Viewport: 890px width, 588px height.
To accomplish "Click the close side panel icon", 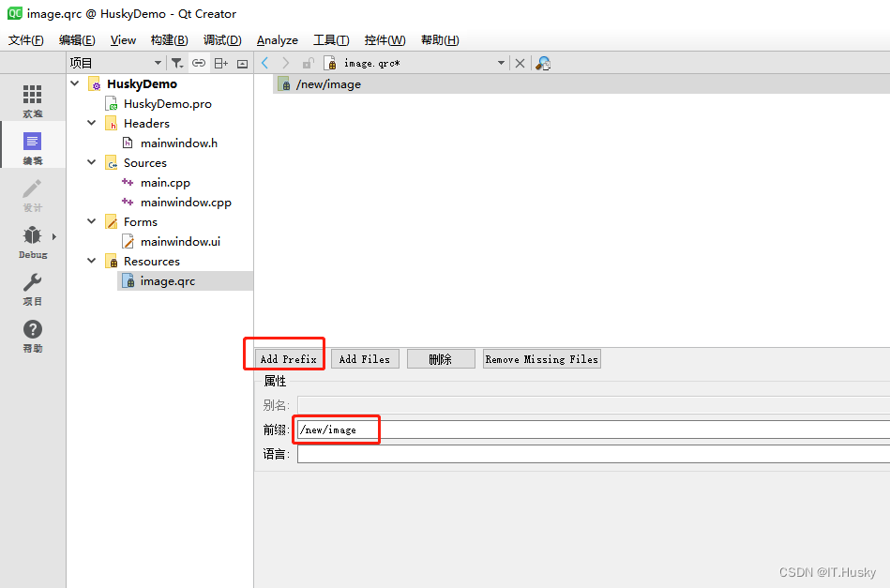I will pos(242,64).
